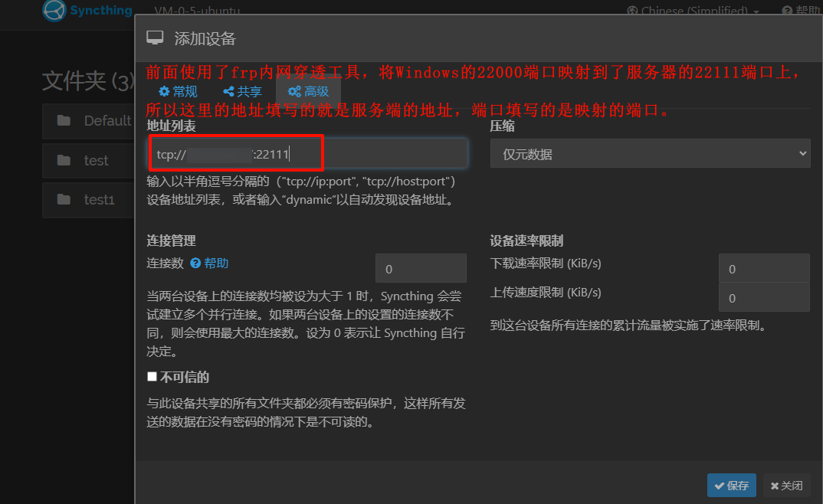Viewport: 823px width, 504px height.
Task: Click the test1 folder icon
Action: (x=64, y=199)
